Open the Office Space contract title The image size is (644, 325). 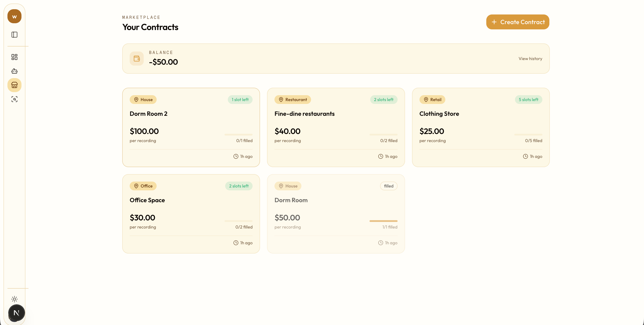pos(147,200)
